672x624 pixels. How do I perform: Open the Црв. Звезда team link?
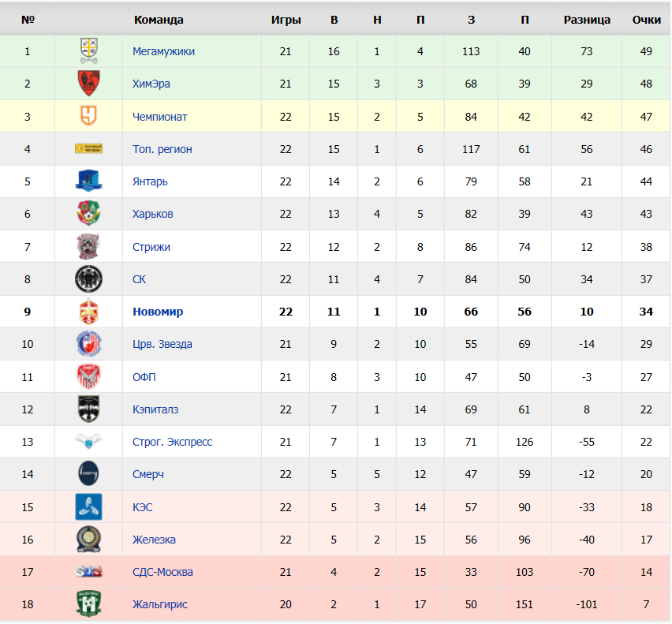(162, 344)
